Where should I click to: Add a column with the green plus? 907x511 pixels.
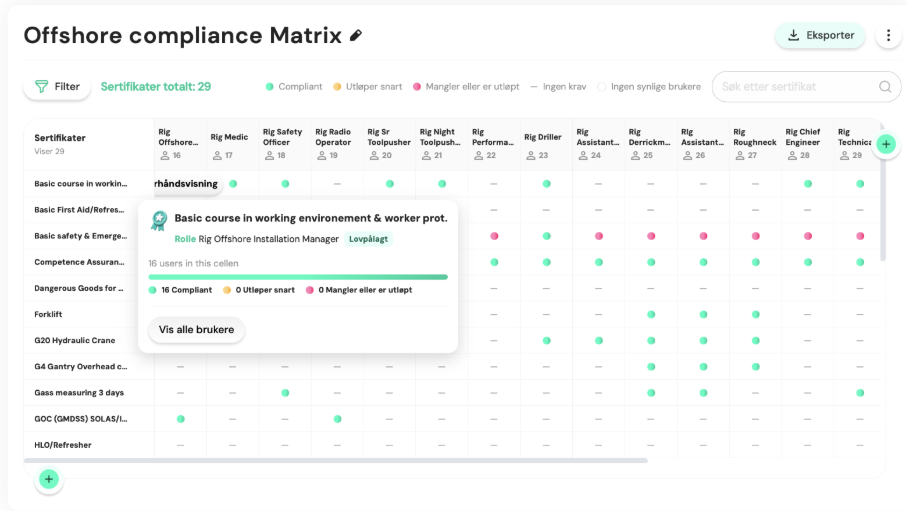coord(886,144)
